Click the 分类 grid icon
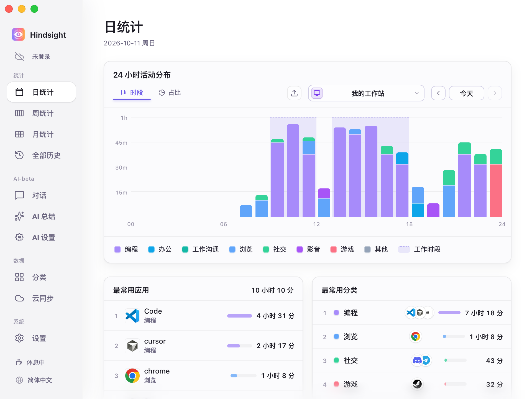The width and height of the screenshot is (532, 399). (x=19, y=277)
